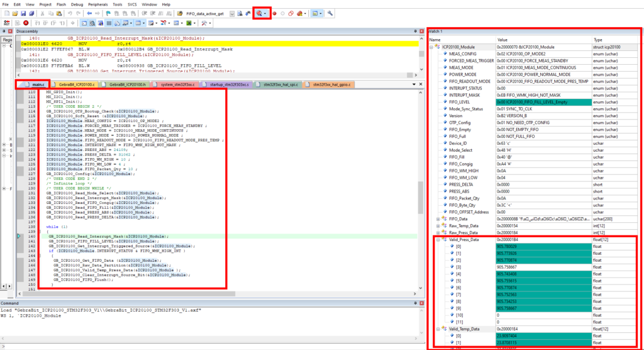Reset the CPU with the RST icon

[x=6, y=23]
